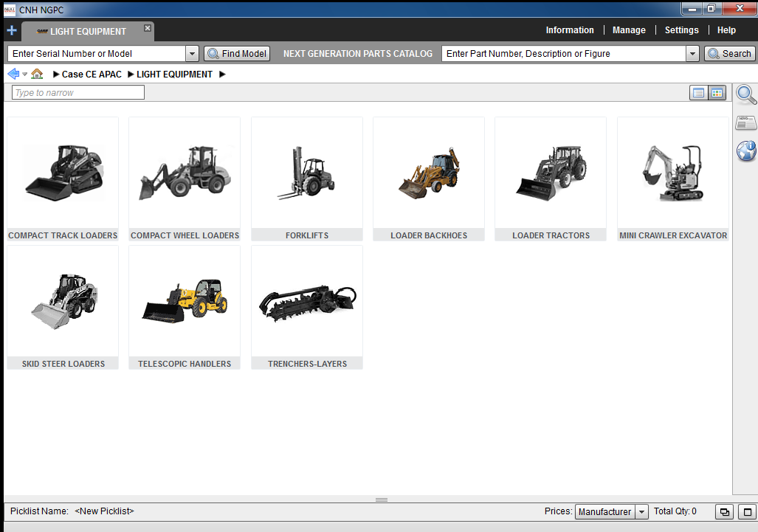The height and width of the screenshot is (532, 758).
Task: Expand the part number search dropdown
Action: [x=692, y=54]
